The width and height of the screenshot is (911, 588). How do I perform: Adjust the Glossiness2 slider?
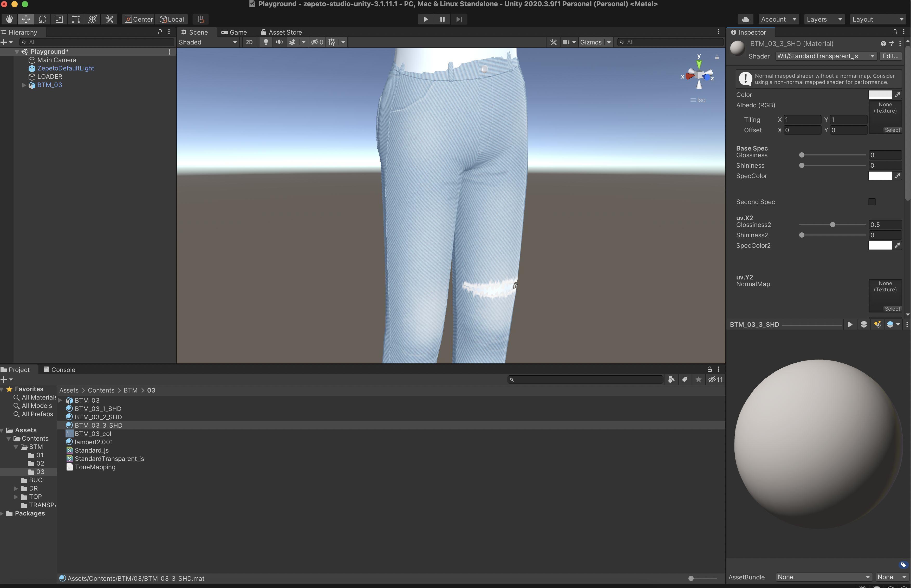point(832,225)
